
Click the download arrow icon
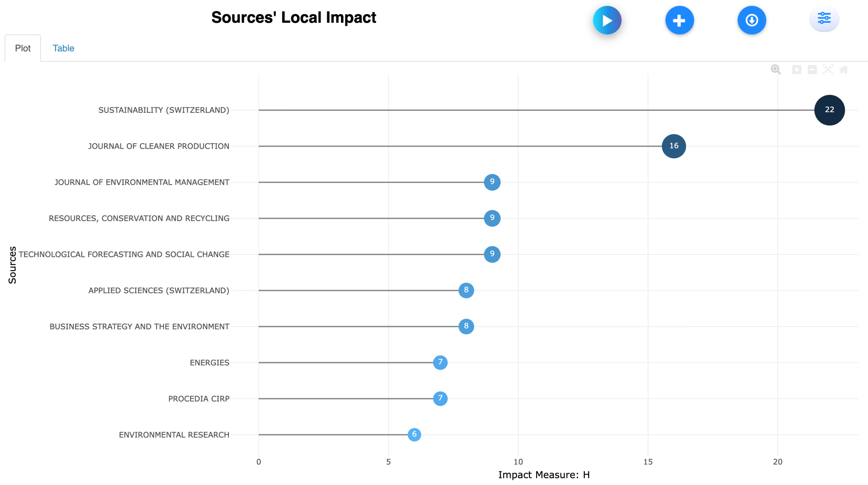point(751,20)
